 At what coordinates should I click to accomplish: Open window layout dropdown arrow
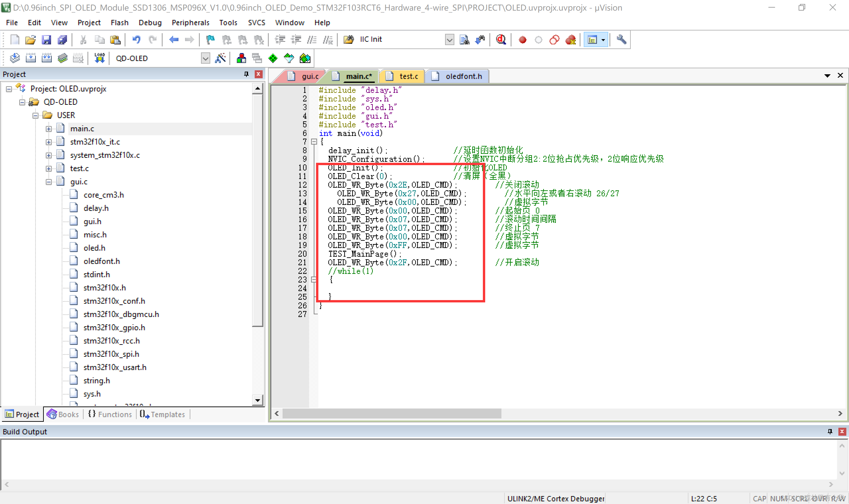click(603, 40)
